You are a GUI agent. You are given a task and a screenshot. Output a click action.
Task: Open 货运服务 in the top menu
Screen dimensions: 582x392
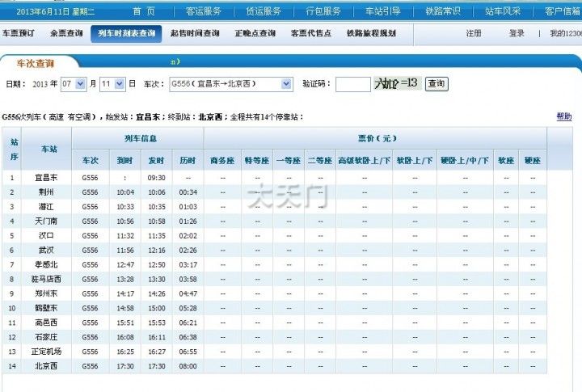point(263,11)
